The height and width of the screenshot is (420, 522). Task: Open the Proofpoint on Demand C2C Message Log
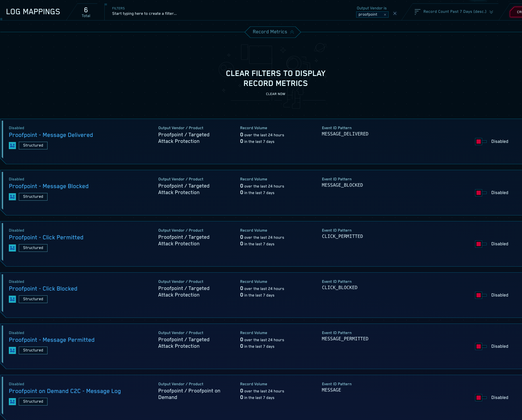click(x=65, y=391)
